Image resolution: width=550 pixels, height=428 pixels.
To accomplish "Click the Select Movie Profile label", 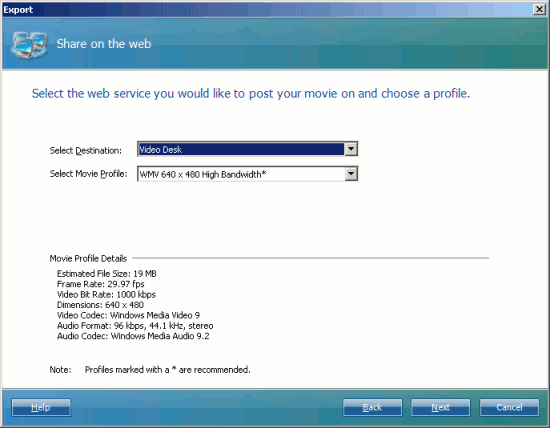I will click(x=88, y=174).
